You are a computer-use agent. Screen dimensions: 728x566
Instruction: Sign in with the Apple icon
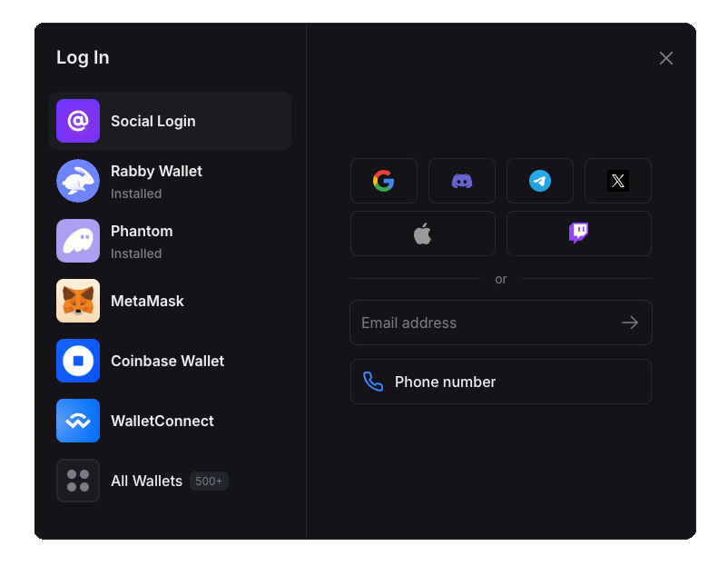(422, 233)
